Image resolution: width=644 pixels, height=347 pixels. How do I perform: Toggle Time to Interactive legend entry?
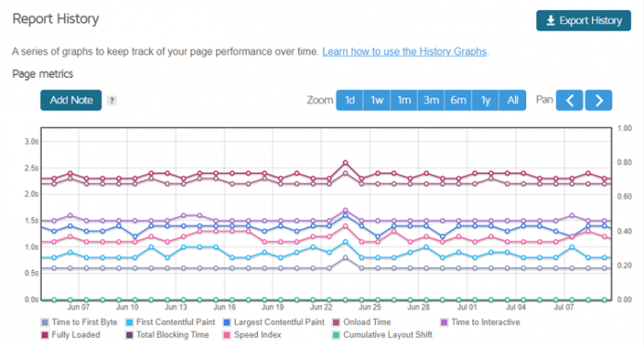pos(480,322)
